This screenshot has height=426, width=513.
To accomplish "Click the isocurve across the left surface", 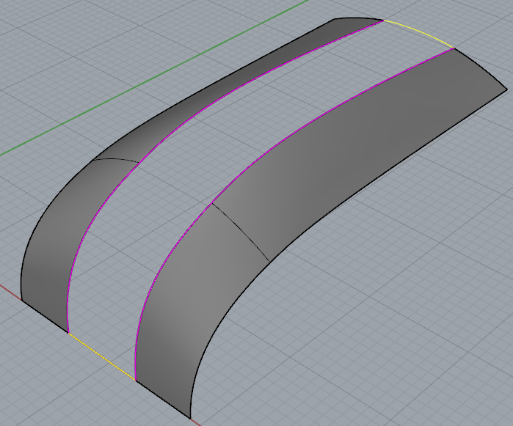I will click(117, 159).
